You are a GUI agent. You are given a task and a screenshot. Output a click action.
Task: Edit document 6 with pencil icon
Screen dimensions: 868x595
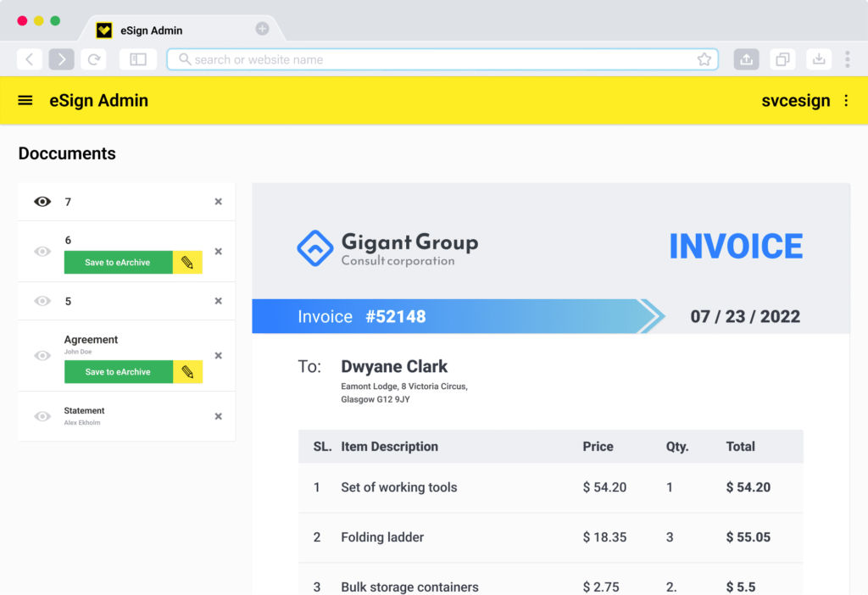(x=187, y=263)
